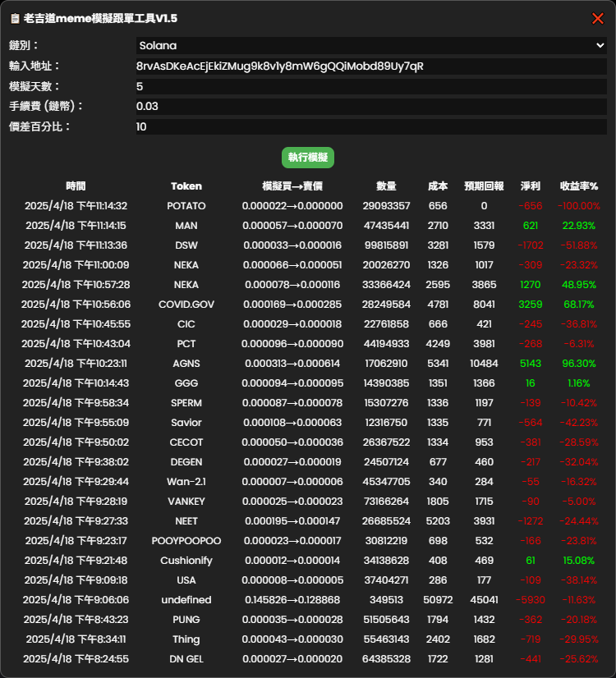Click the quantity value 29093357

pos(386,206)
